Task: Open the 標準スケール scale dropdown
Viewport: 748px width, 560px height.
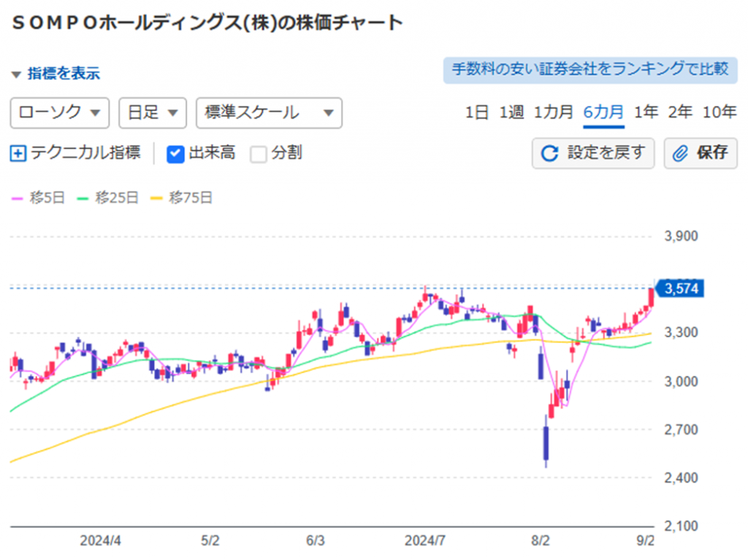Action: (268, 113)
